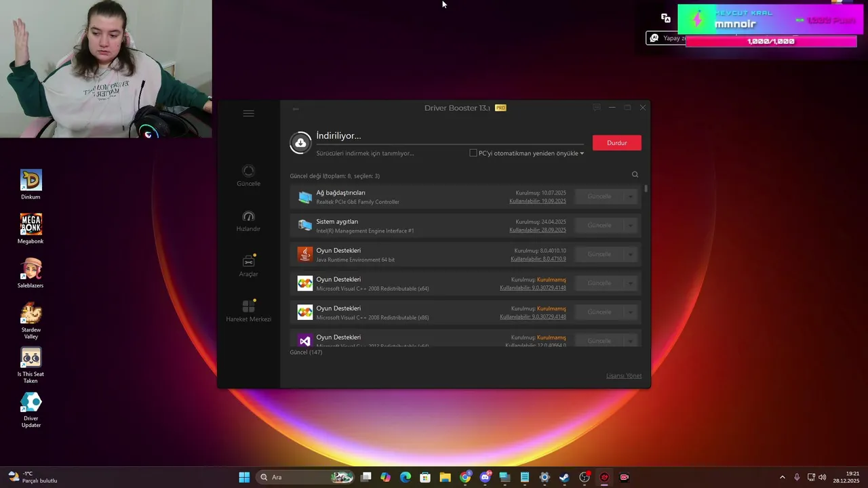
Task: Expand dropdown arrow for Intel Management Engine row
Action: [631, 225]
